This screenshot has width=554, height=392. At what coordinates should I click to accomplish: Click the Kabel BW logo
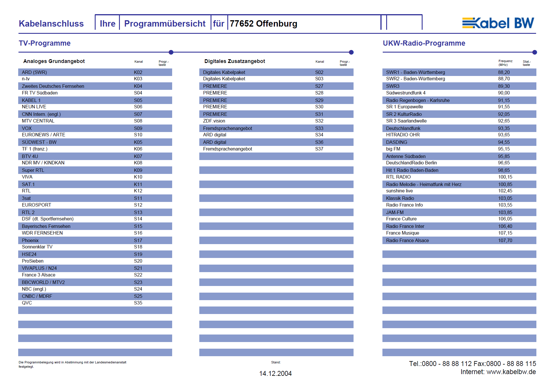pyautogui.click(x=498, y=23)
